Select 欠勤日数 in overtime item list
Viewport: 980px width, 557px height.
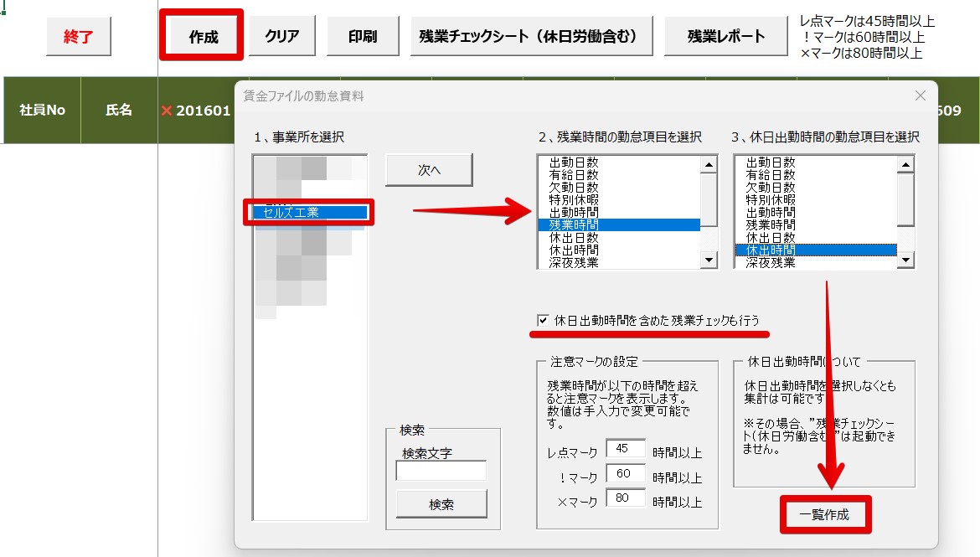[x=619, y=188]
